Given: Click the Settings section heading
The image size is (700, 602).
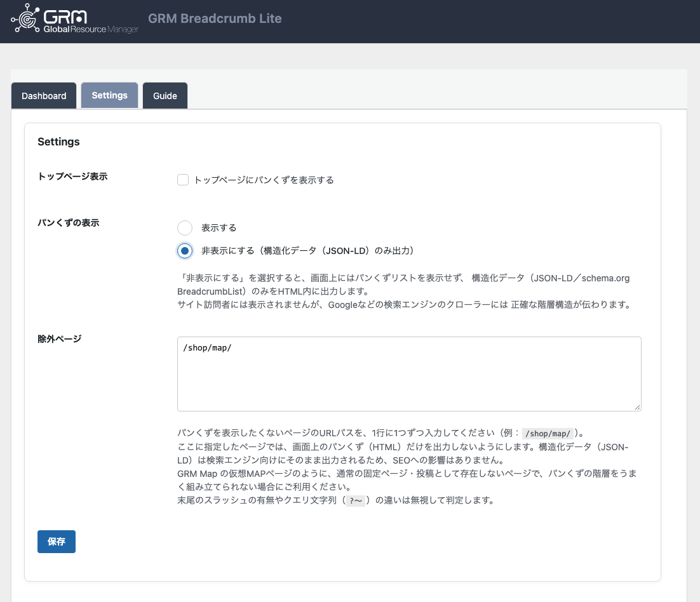Looking at the screenshot, I should 58,142.
